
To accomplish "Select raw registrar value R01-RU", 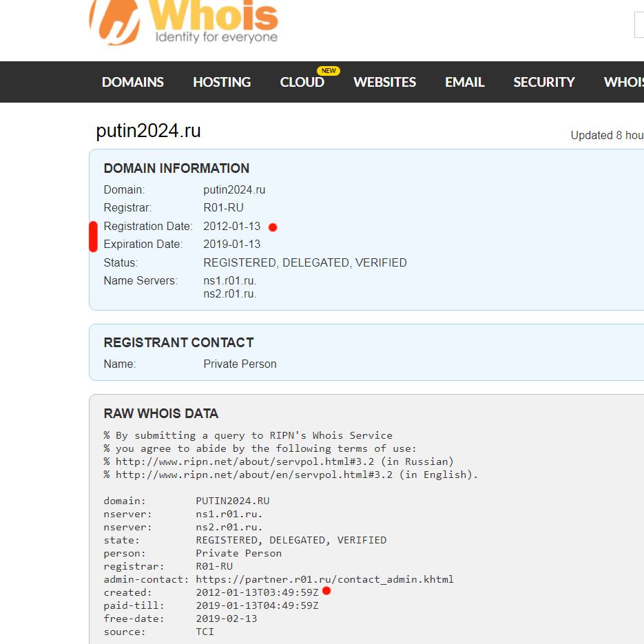I will (214, 566).
